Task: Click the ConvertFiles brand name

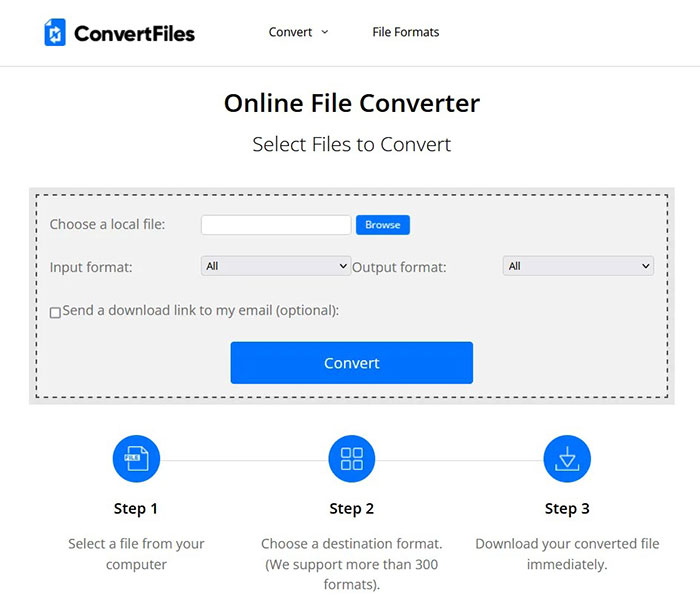Action: coord(134,33)
